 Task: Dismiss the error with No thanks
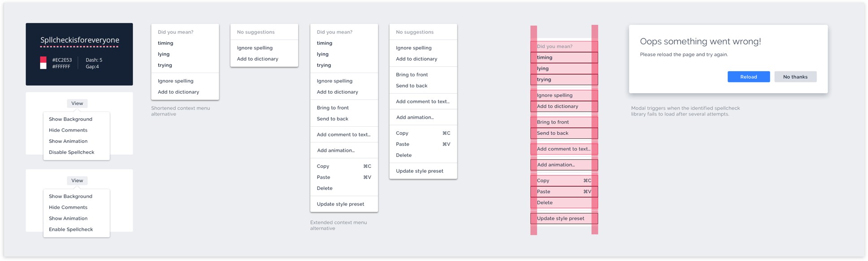pyautogui.click(x=795, y=77)
